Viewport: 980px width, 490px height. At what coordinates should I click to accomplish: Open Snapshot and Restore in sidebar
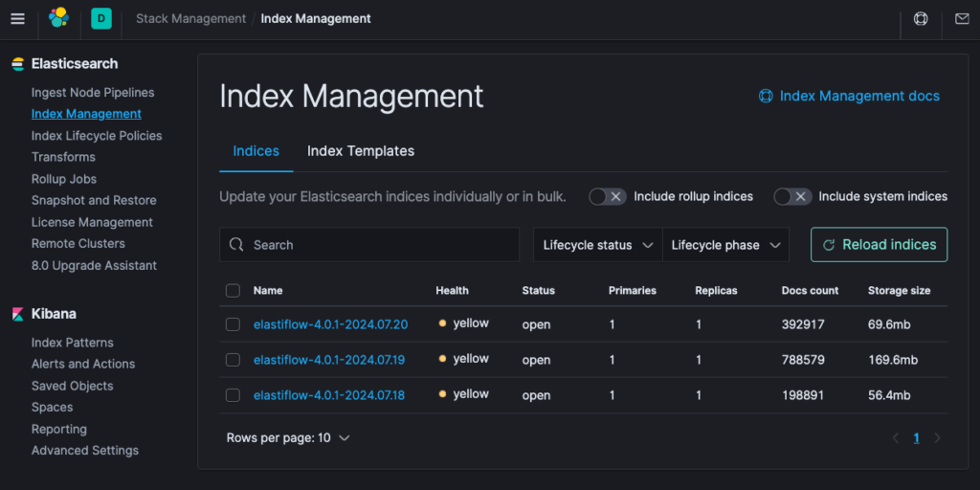coord(95,201)
